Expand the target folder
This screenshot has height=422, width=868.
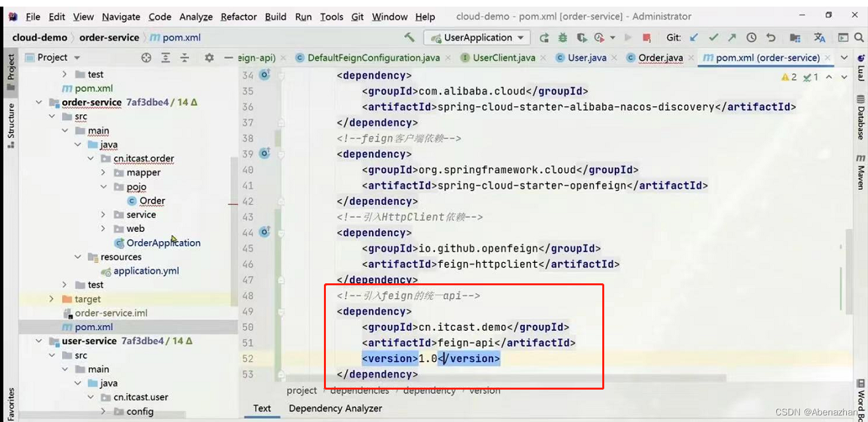(51, 299)
